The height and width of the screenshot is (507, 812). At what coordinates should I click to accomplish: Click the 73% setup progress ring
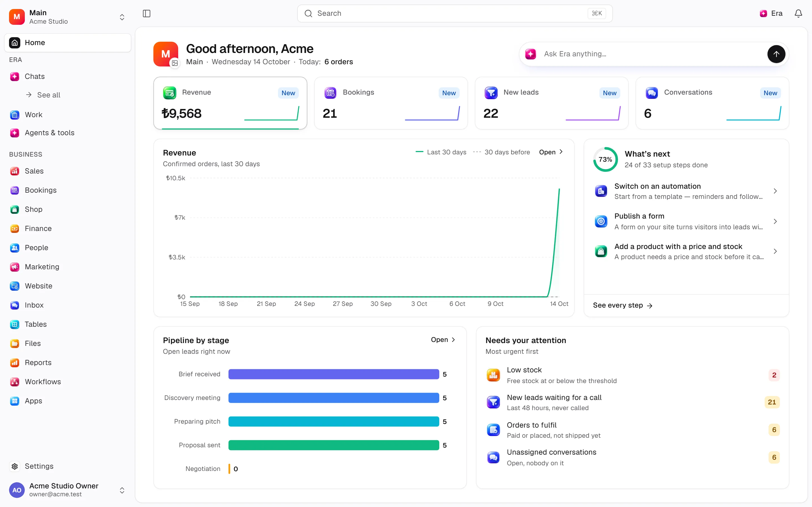point(605,159)
